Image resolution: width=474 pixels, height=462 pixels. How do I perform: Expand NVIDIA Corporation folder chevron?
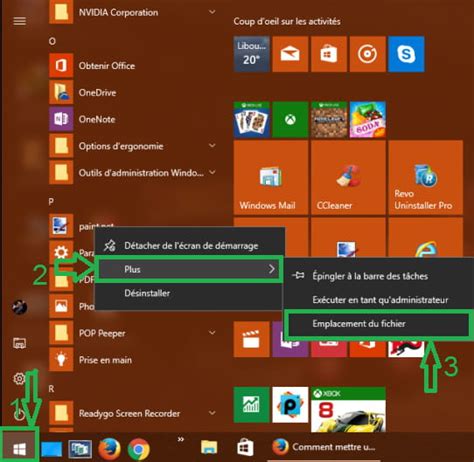(x=212, y=12)
